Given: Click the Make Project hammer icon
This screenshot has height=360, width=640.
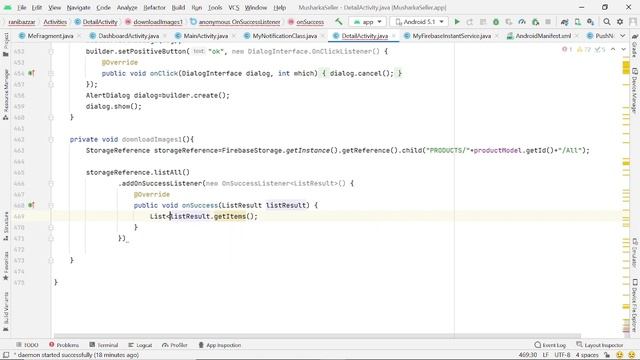Looking at the screenshot, I should (339, 22).
